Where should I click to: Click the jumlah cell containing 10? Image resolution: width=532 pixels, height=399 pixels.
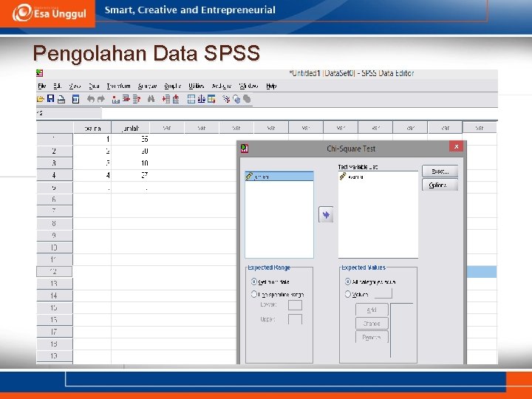(x=130, y=163)
